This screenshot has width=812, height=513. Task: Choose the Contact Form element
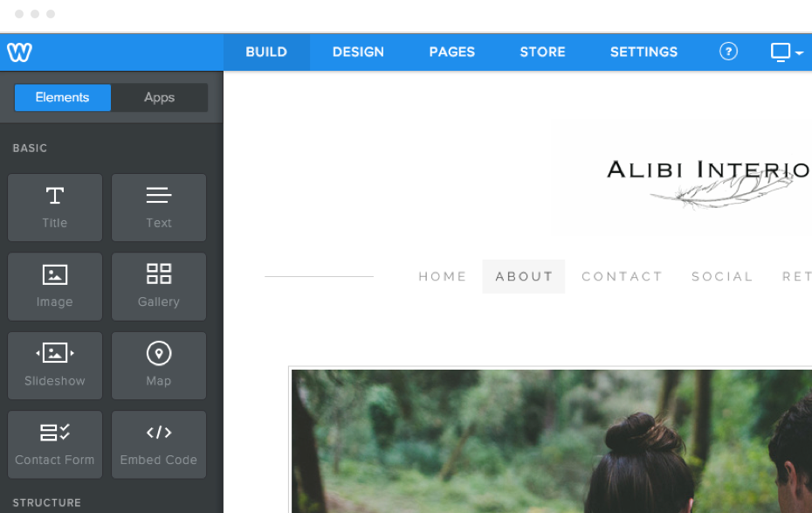pos(55,445)
